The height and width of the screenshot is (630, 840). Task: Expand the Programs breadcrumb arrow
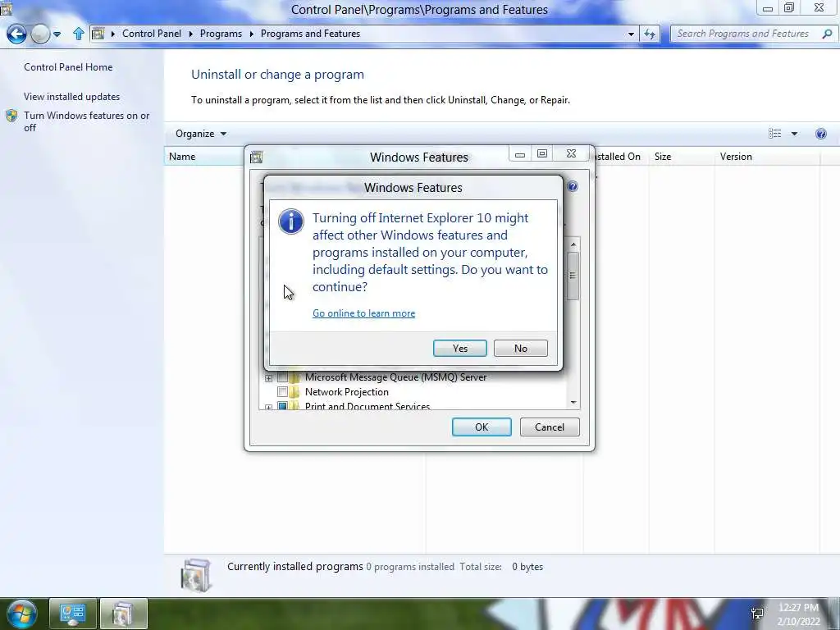coord(251,34)
